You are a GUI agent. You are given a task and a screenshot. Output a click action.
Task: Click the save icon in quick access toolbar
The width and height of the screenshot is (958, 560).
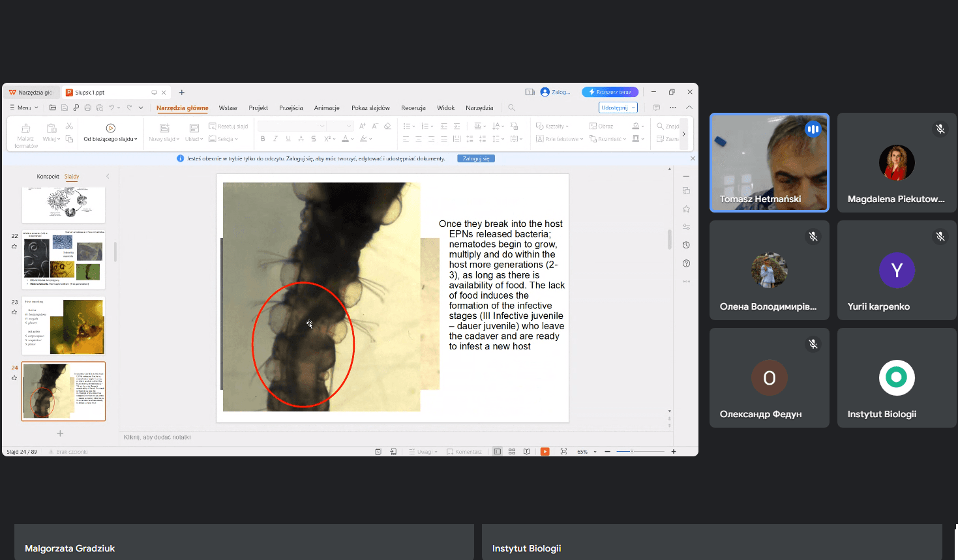click(x=65, y=108)
